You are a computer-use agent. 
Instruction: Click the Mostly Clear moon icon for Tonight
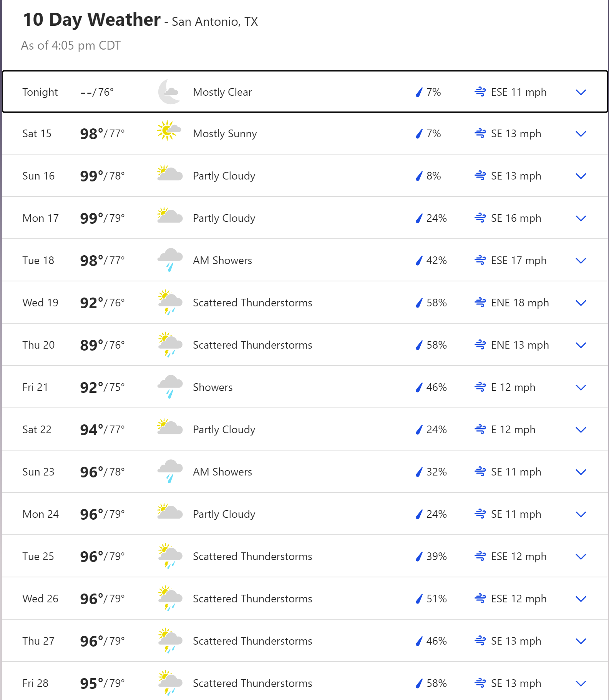pos(169,92)
